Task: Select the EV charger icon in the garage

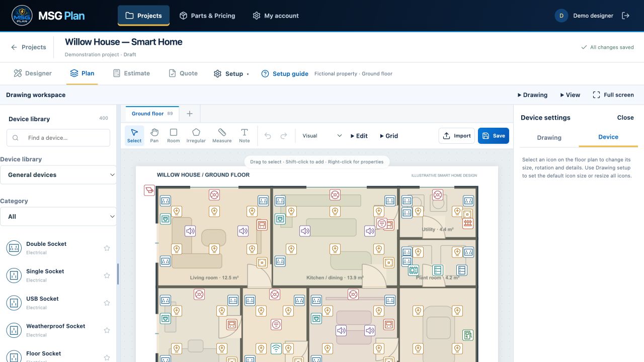Action: point(468,335)
